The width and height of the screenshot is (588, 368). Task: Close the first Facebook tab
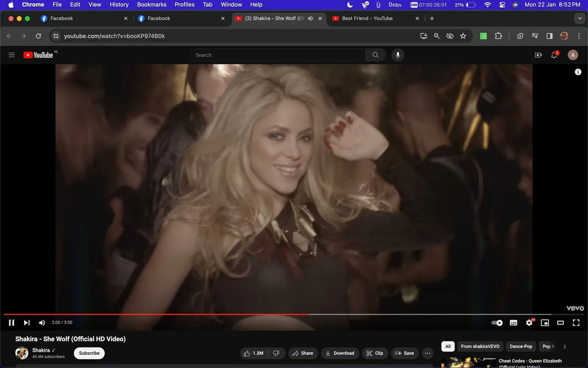[x=126, y=18]
